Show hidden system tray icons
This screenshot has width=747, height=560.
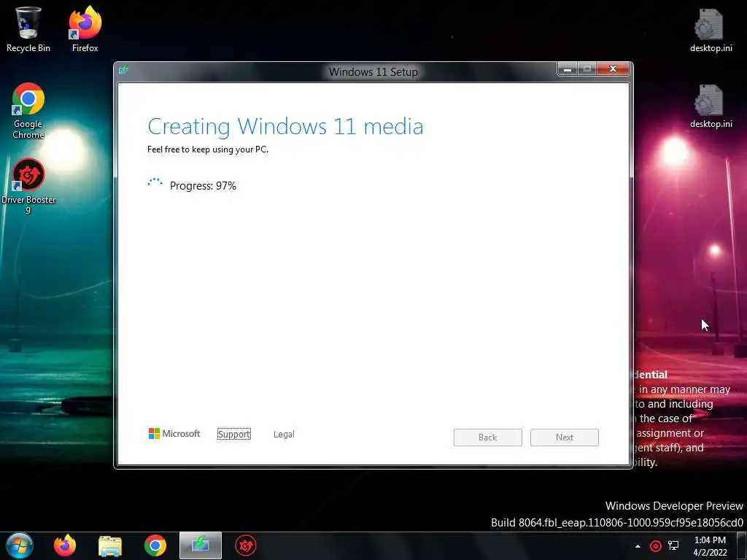pos(638,546)
